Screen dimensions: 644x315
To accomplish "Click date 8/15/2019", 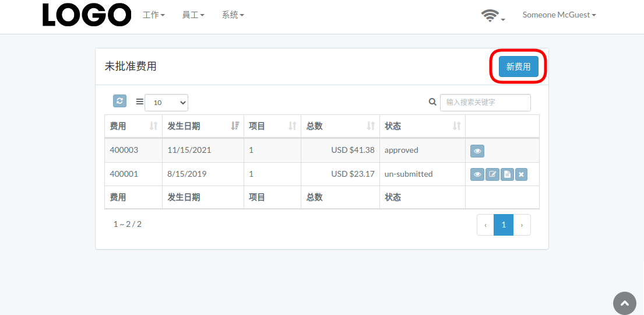I will click(x=187, y=174).
